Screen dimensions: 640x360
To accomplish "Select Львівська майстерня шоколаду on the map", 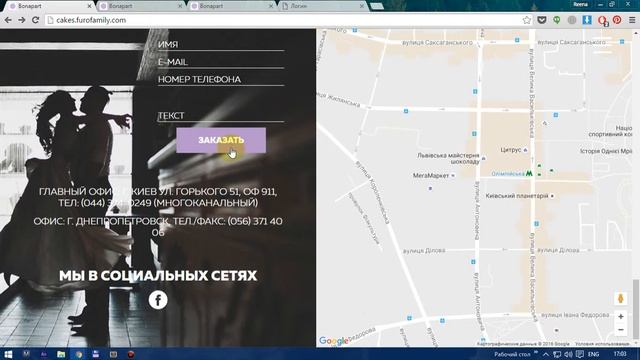I will [451, 158].
